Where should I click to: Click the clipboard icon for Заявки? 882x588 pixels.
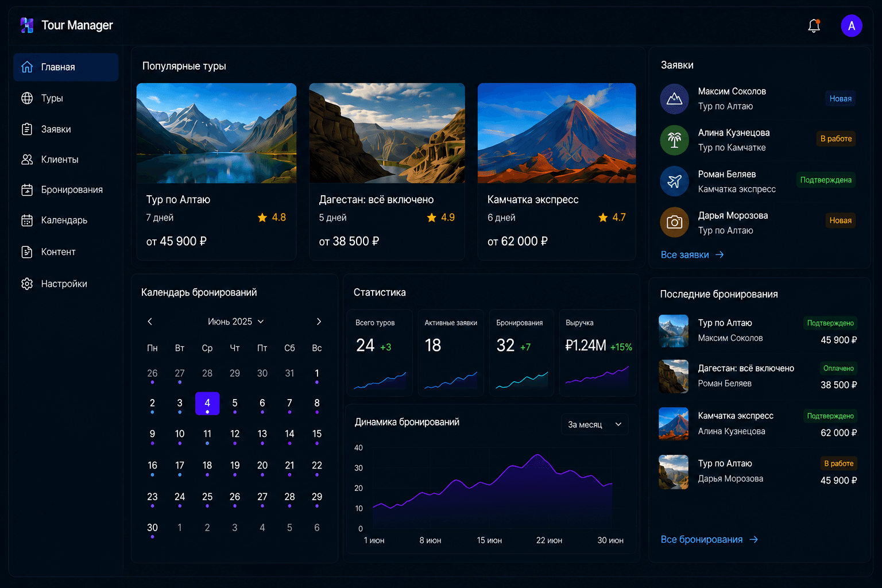click(27, 129)
